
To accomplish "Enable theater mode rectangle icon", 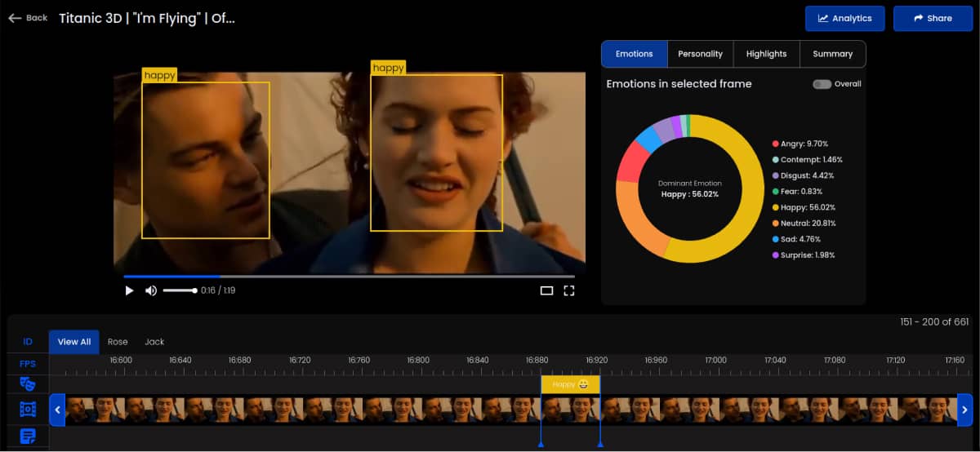I will (x=547, y=290).
